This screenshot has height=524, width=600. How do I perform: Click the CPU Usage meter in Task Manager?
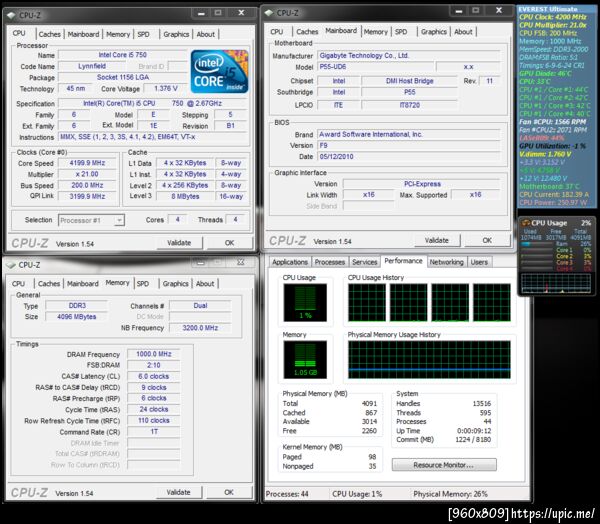click(305, 302)
